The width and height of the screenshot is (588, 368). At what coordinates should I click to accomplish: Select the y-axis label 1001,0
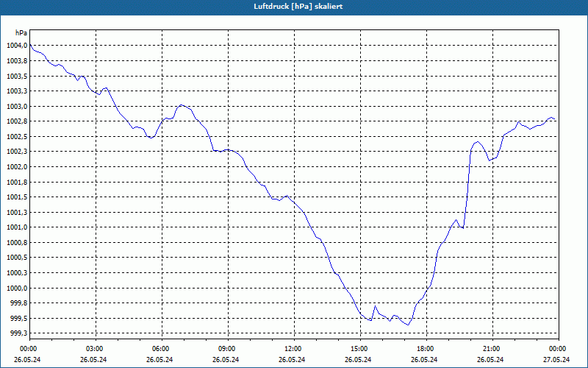coord(17,227)
